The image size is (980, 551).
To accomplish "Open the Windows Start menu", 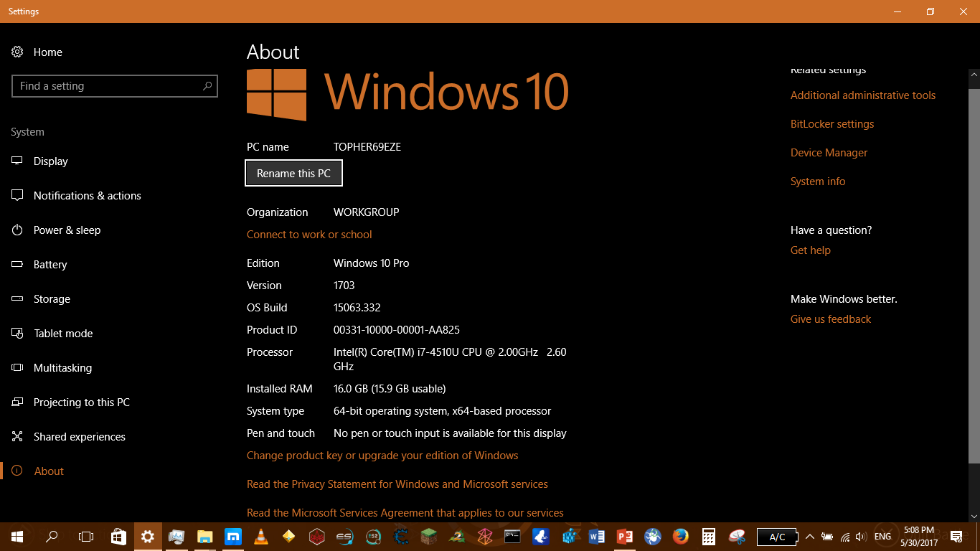I will coord(17,537).
